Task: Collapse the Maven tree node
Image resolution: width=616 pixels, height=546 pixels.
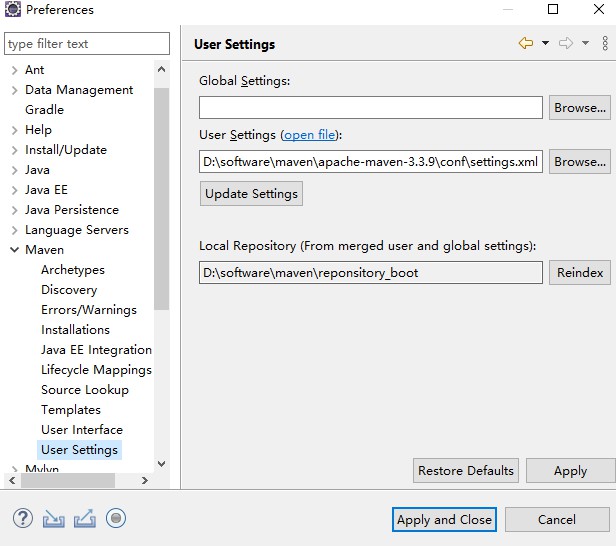Action: 15,250
